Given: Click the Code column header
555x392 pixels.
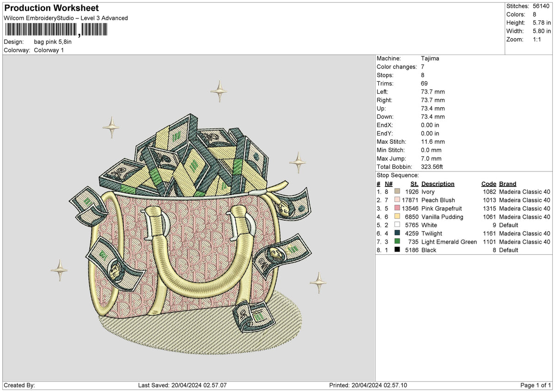Looking at the screenshot, I should coord(489,184).
